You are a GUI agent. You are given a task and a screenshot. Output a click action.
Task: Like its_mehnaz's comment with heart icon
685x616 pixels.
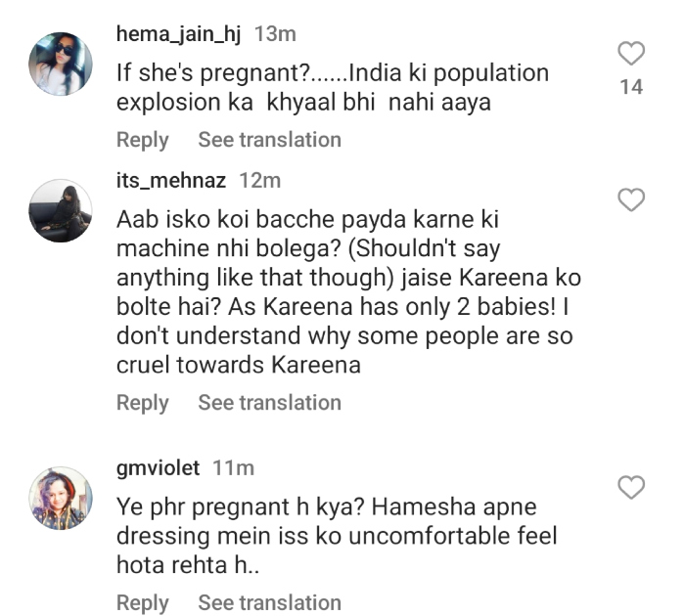(x=632, y=200)
